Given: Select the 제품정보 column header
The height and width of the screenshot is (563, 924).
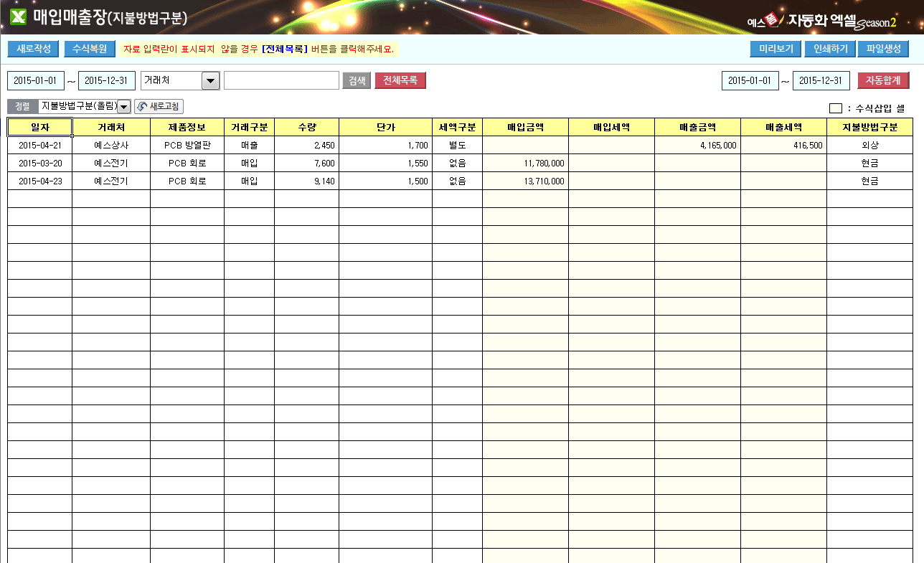Looking at the screenshot, I should pyautogui.click(x=187, y=127).
